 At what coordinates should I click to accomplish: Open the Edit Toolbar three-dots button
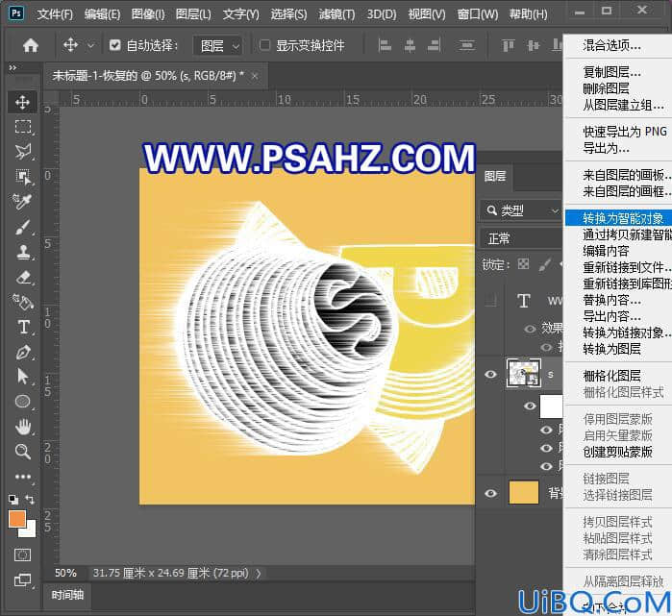22,477
